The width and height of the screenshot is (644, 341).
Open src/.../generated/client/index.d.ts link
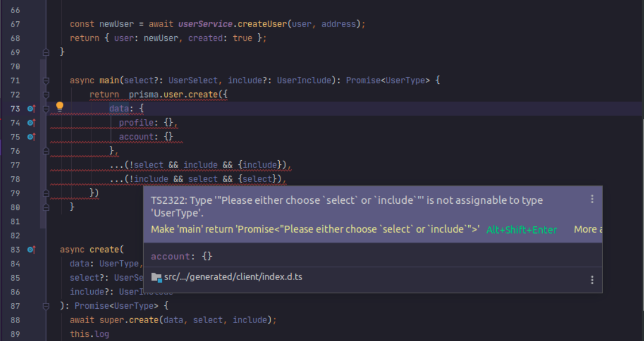tap(233, 277)
